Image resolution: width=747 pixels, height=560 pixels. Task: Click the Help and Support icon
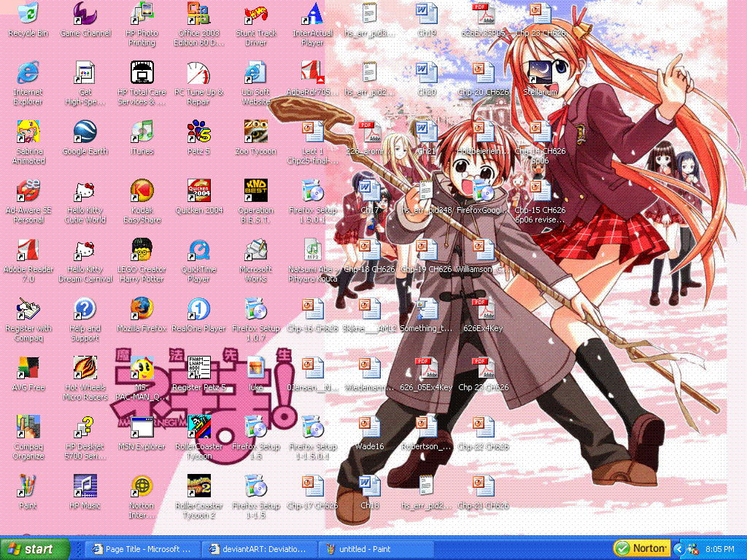[85, 308]
